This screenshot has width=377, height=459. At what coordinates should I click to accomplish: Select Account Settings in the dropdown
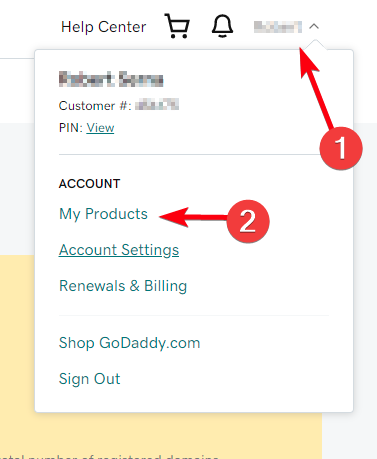click(119, 250)
